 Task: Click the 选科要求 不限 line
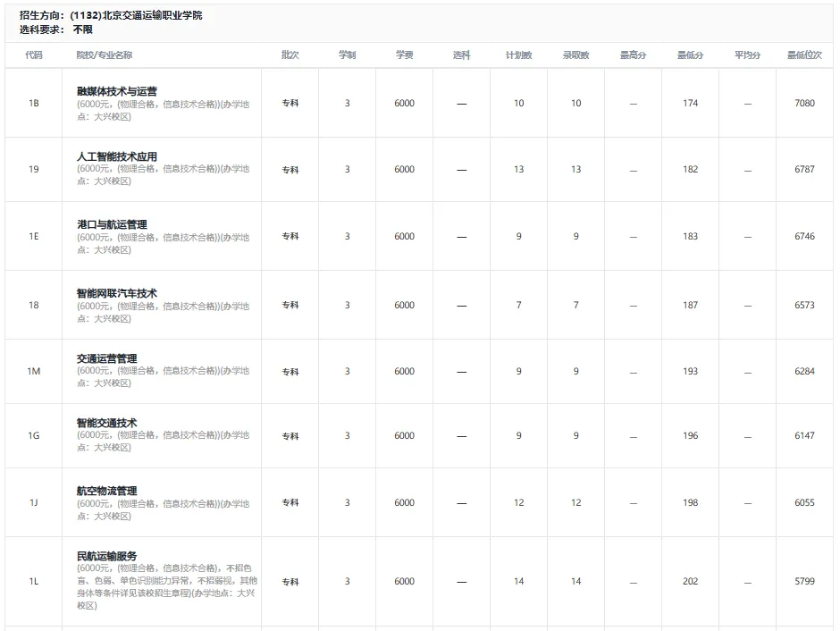coord(55,29)
